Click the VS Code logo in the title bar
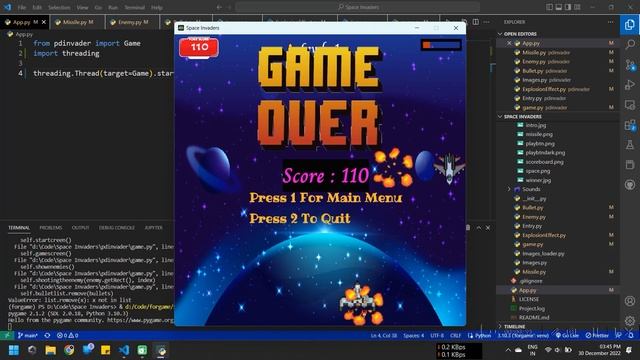The height and width of the screenshot is (360, 640). pyautogui.click(x=7, y=7)
